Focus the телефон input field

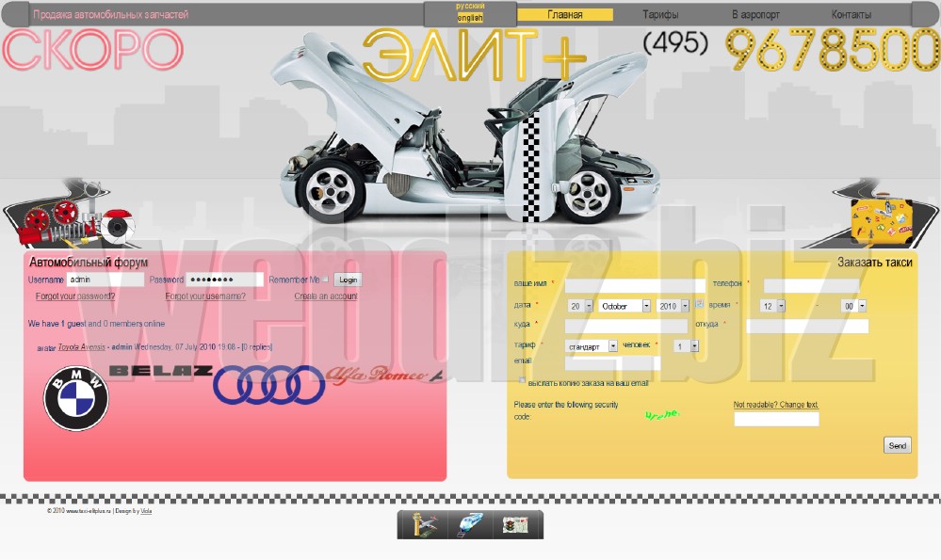[812, 285]
